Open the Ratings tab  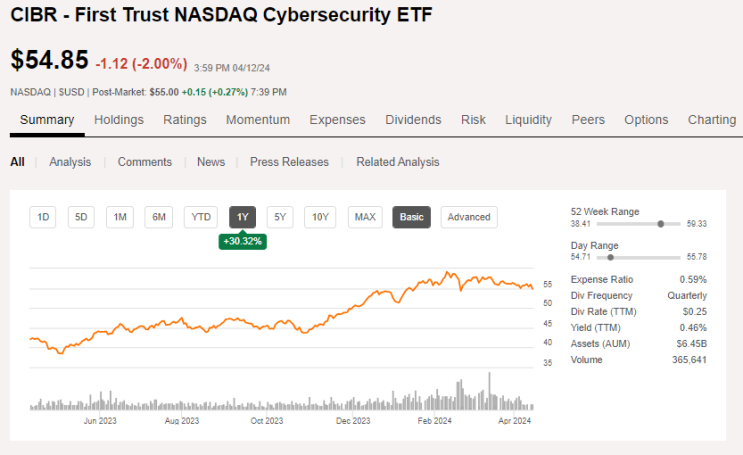[185, 120]
